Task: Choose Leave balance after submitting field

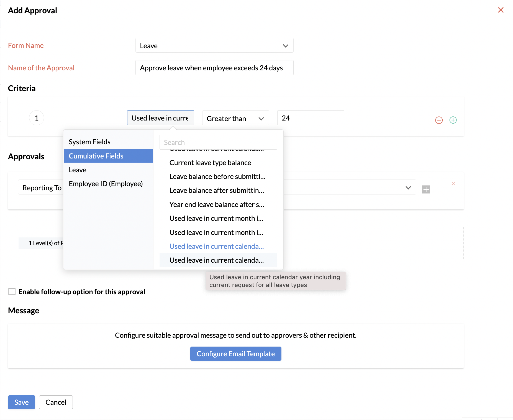Action: point(218,190)
